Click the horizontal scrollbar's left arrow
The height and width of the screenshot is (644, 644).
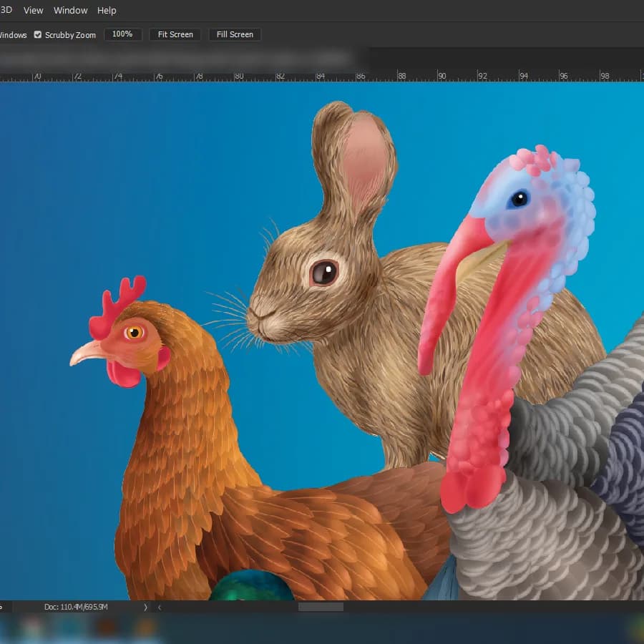[x=160, y=607]
